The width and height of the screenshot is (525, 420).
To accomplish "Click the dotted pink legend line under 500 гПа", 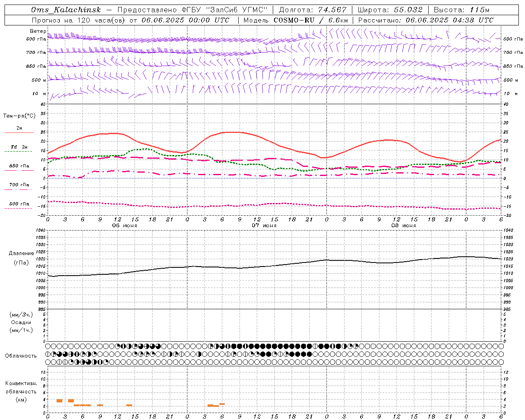I will click(x=18, y=209).
